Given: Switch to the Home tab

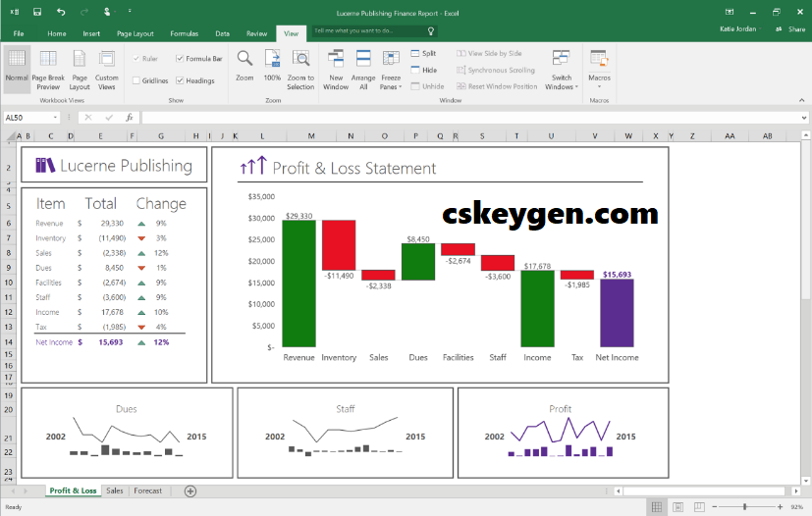Looking at the screenshot, I should (56, 33).
